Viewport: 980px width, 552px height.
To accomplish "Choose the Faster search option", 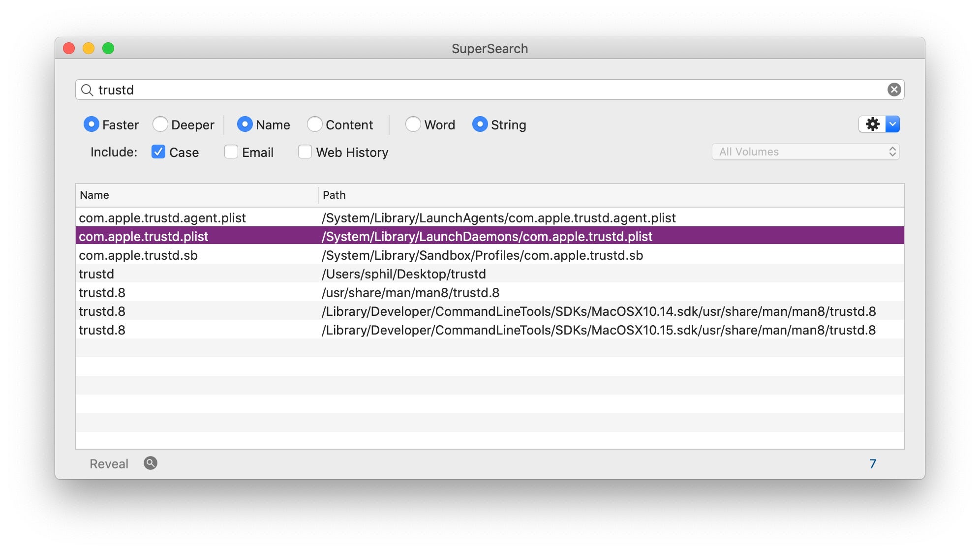I will point(92,124).
